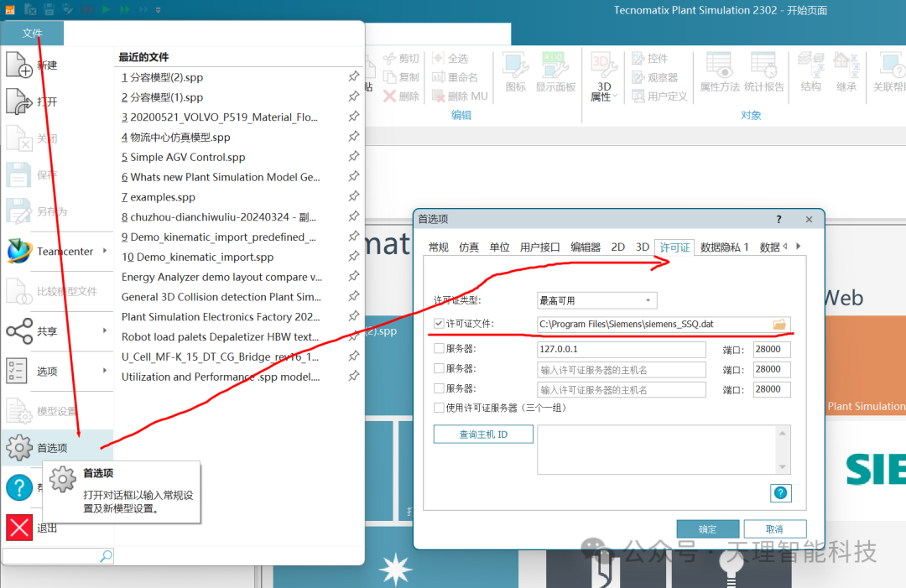906x588 pixels.
Task: Open recent file Simple AGV Control.spp
Action: tap(183, 157)
